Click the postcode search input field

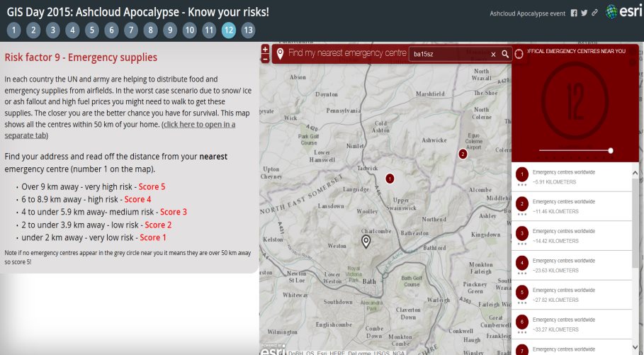pos(449,54)
